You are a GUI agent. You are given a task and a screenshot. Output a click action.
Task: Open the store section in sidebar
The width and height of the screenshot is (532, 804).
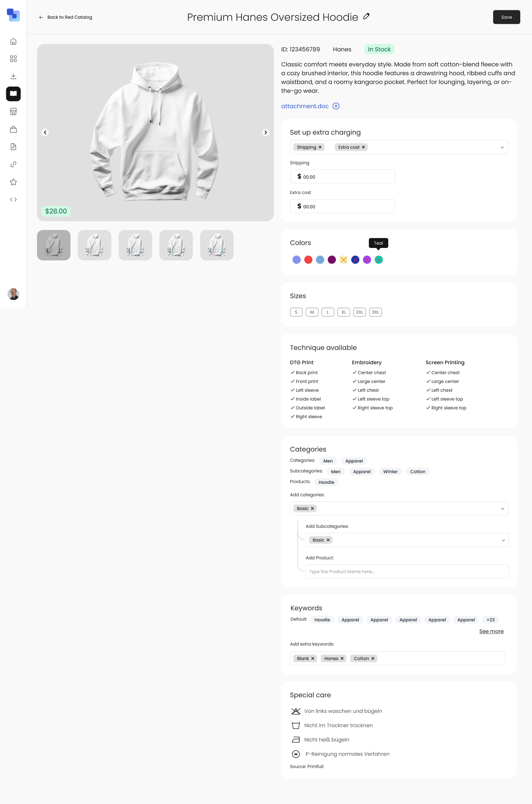[x=13, y=112]
